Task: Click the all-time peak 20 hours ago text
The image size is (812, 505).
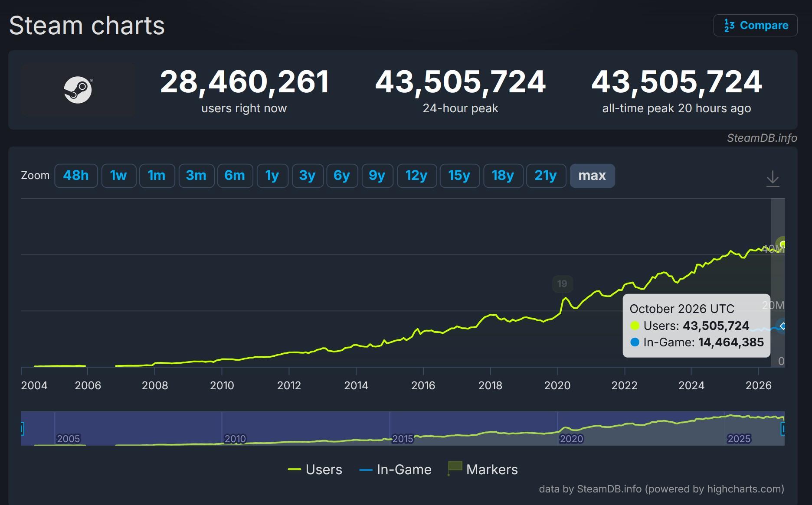Action: point(676,108)
